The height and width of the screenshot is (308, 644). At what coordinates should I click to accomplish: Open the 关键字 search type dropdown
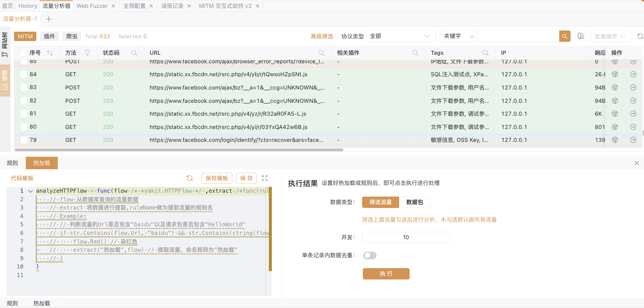click(x=458, y=36)
